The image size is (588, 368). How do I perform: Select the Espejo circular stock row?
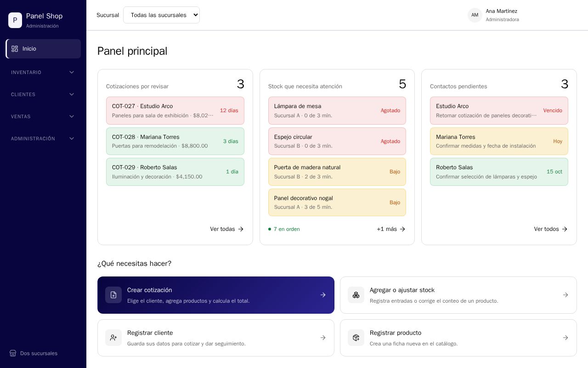[x=337, y=141]
